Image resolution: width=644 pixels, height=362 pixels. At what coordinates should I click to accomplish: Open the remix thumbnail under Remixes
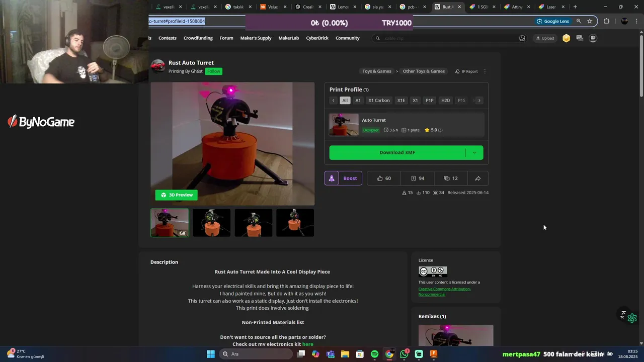(456, 336)
